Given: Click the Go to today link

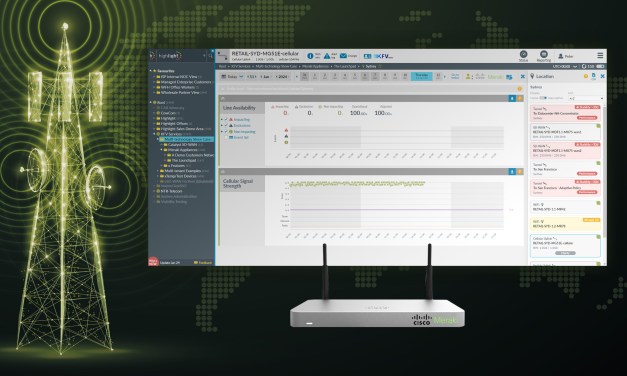Looking at the screenshot, I should (455, 76).
